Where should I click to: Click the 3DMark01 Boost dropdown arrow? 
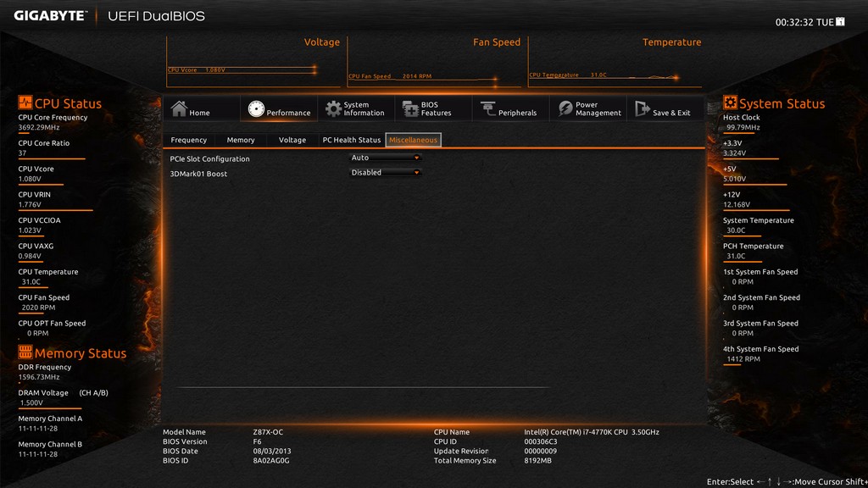[x=416, y=173]
